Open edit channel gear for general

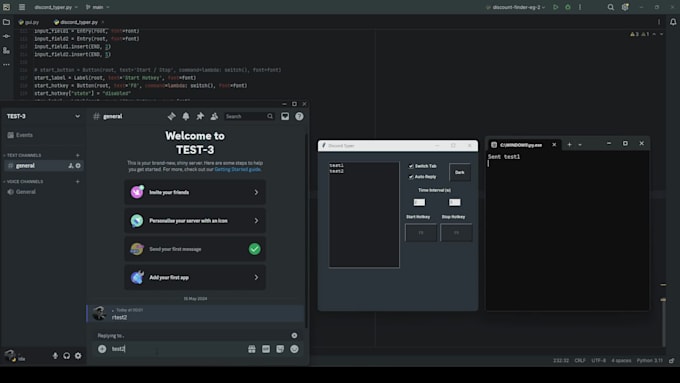78,166
